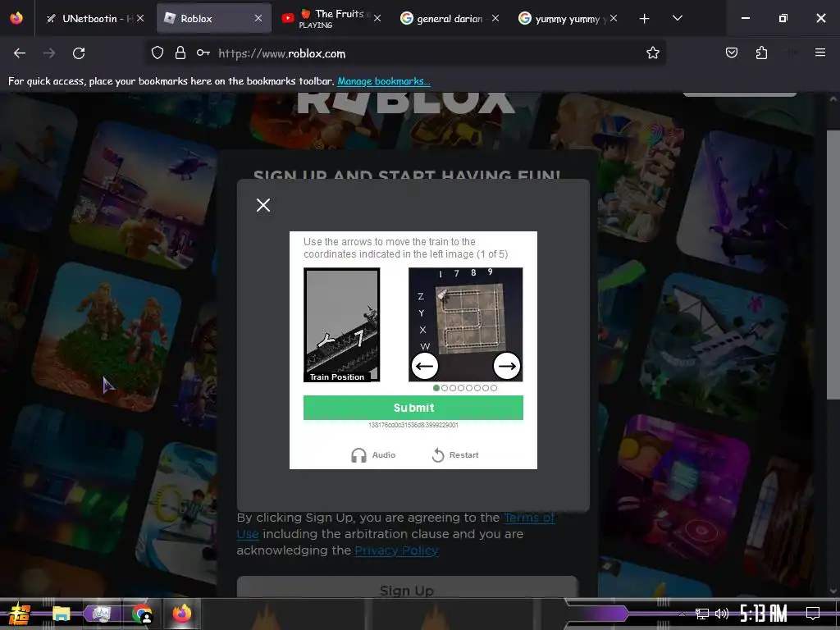The width and height of the screenshot is (840, 630).
Task: Restart the captcha challenge
Action: tap(454, 454)
